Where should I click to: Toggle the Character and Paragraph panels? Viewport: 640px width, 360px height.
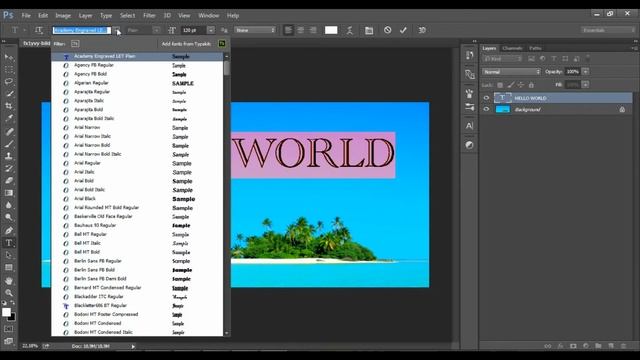369,30
